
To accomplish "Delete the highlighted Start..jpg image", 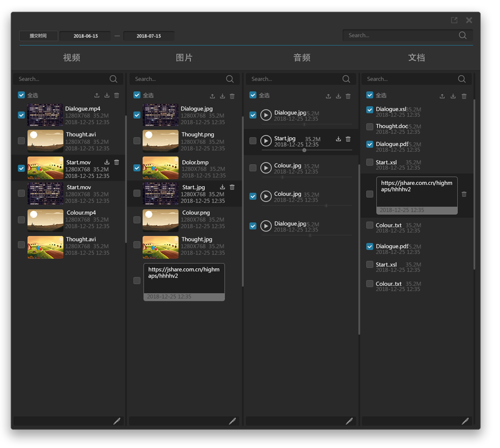I will (232, 187).
